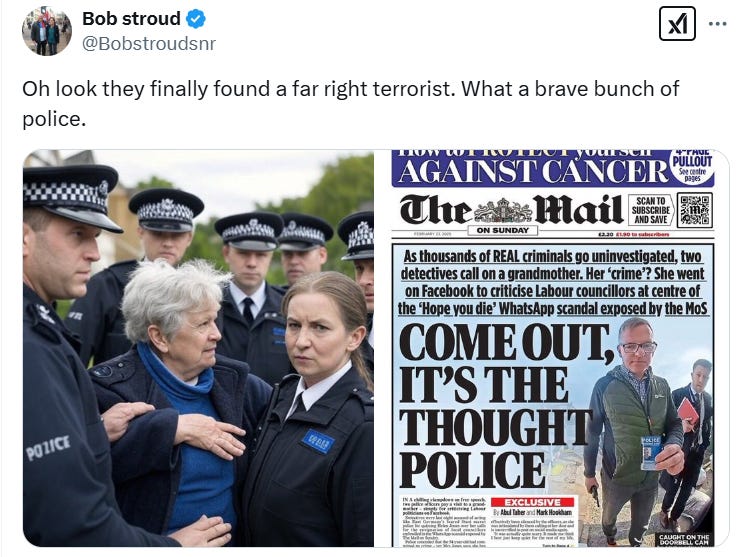Click The Mail masthead crest emblem

tap(502, 211)
